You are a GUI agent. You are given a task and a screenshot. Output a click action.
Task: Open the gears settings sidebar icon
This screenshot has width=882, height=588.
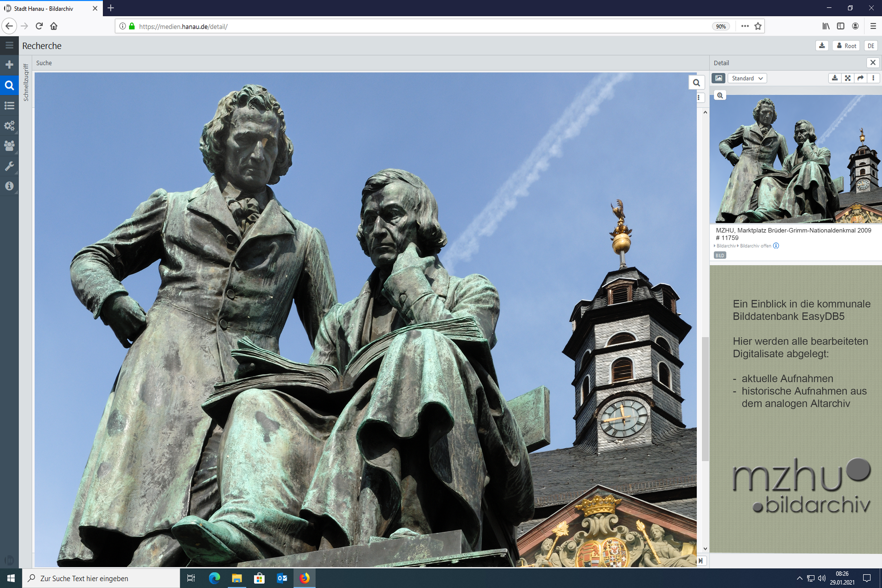9,126
